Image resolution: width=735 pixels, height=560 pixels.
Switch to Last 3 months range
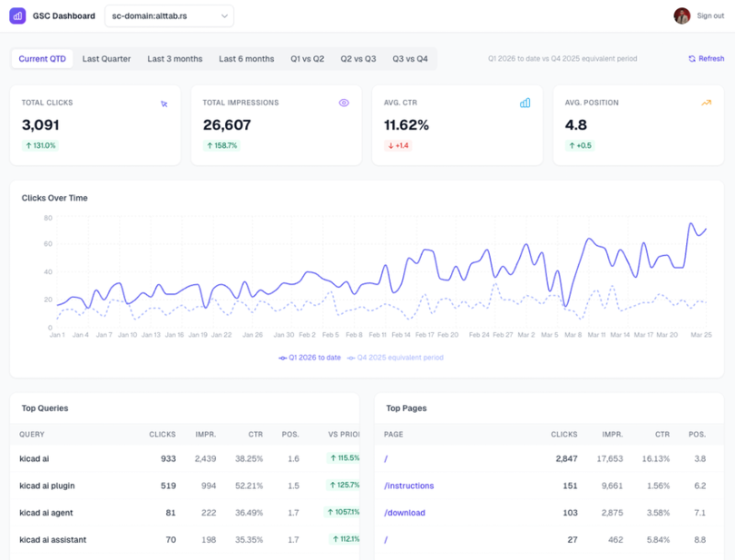click(x=175, y=59)
